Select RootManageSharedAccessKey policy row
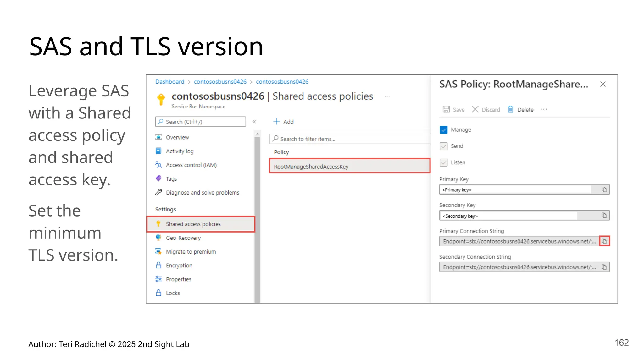Screen dimensions: 644x362 [x=350, y=167]
